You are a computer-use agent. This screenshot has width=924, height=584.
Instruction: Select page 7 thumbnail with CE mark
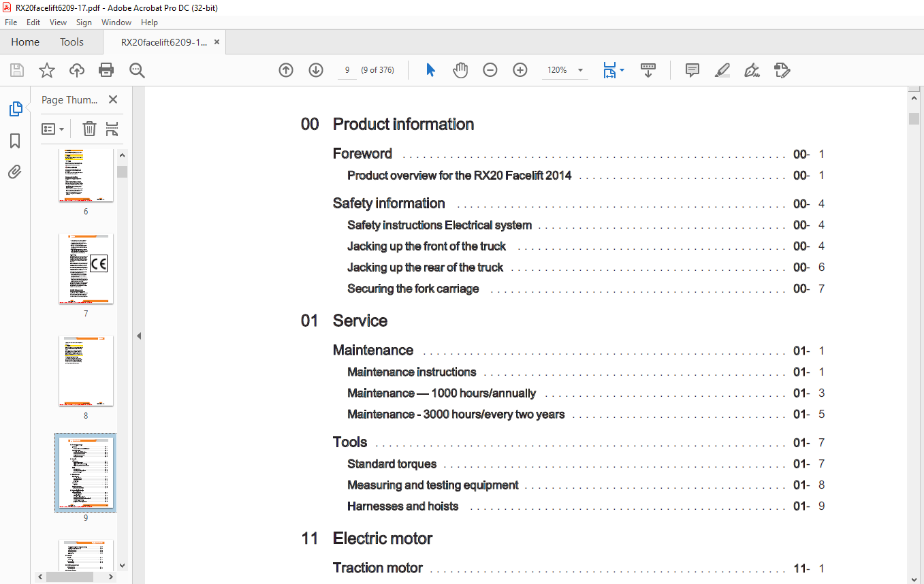(86, 268)
